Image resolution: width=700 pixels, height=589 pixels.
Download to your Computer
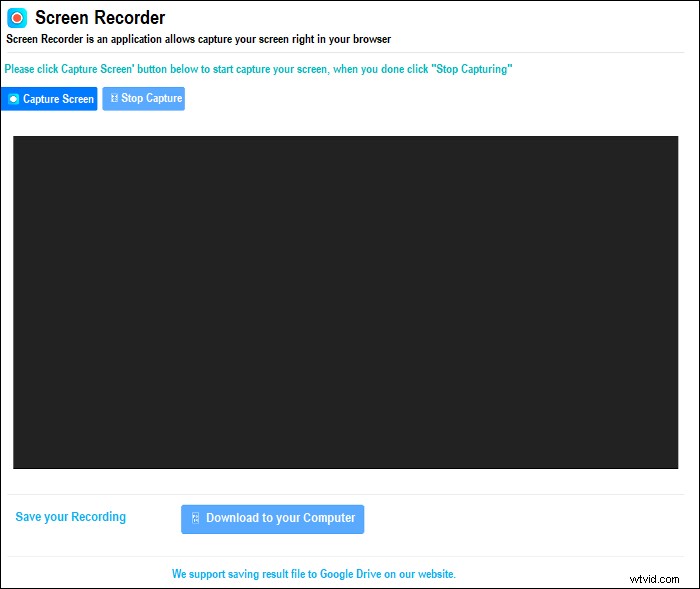tap(272, 519)
